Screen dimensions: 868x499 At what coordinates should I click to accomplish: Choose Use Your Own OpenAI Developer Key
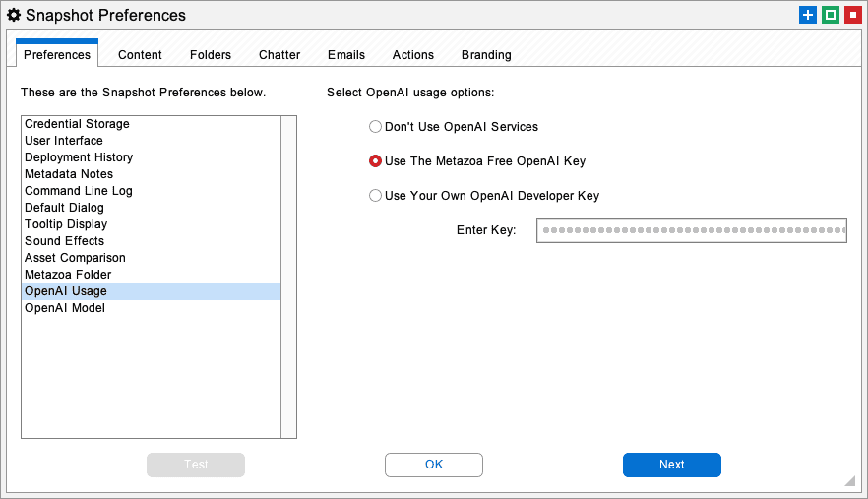(484, 196)
